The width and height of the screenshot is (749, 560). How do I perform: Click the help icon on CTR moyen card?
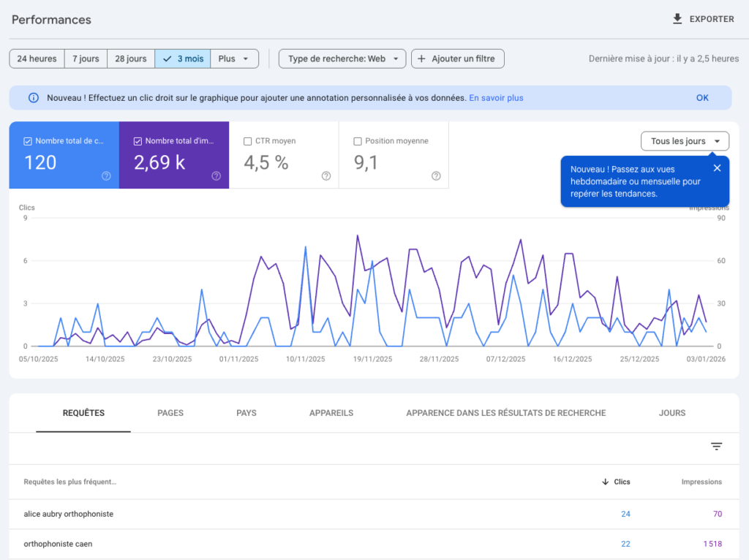pos(326,175)
